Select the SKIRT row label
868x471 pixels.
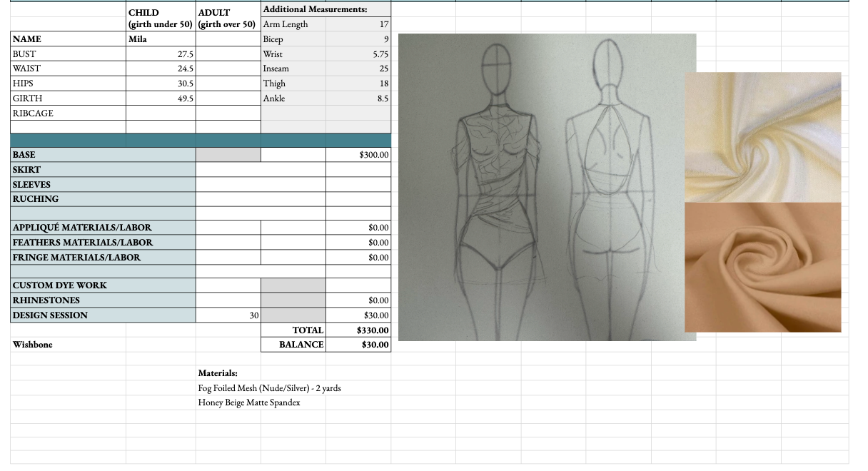point(104,170)
